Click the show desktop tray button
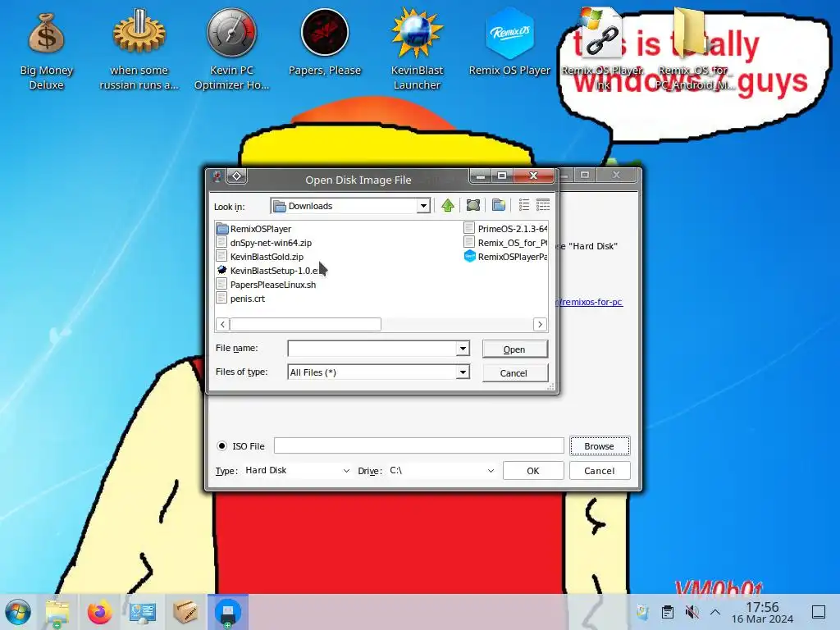This screenshot has height=630, width=840. tap(819, 612)
